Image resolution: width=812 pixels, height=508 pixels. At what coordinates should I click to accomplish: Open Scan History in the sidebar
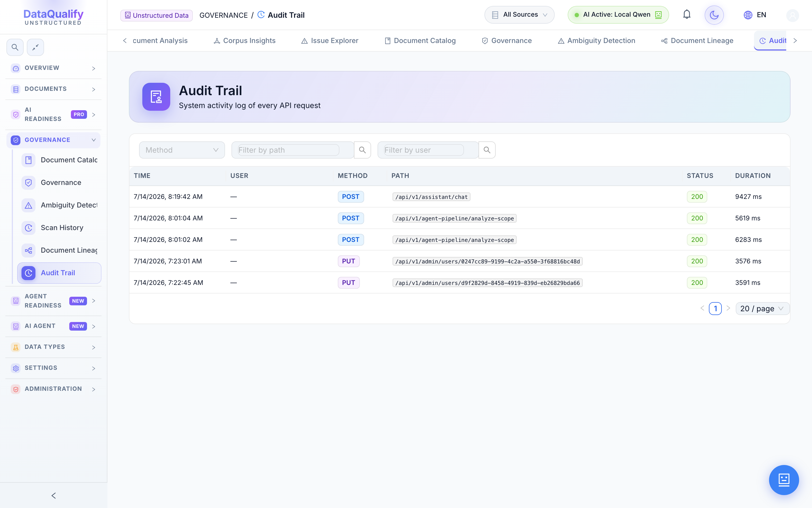(x=59, y=228)
